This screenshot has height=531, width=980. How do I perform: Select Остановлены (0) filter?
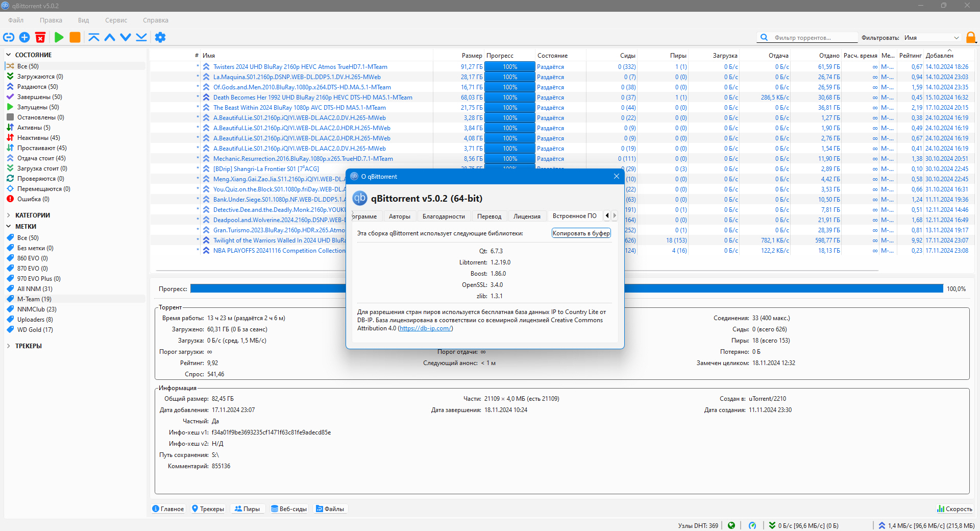pyautogui.click(x=75, y=117)
